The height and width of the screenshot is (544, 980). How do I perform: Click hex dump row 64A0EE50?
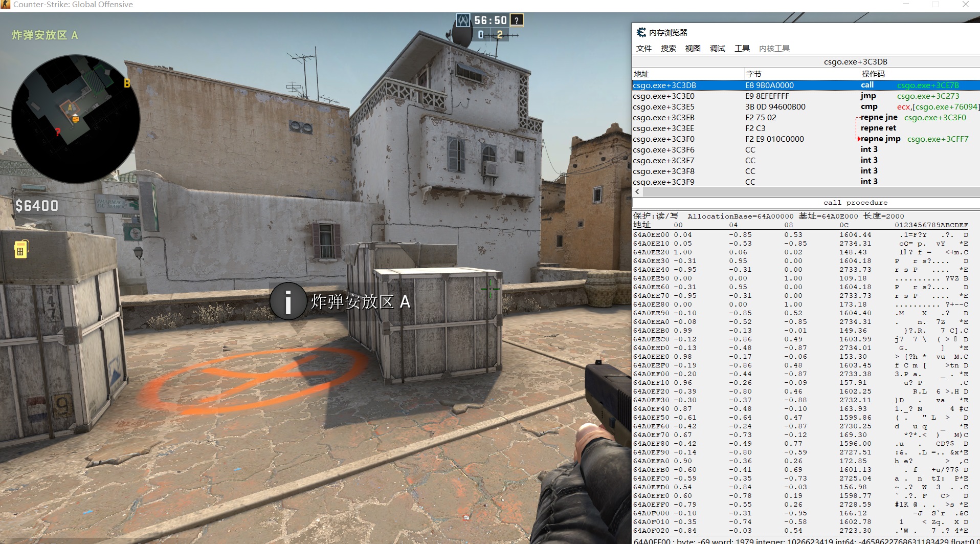801,278
